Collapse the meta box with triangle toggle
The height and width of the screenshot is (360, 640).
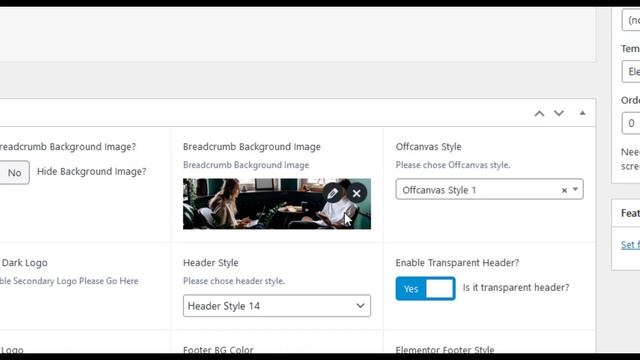(582, 113)
